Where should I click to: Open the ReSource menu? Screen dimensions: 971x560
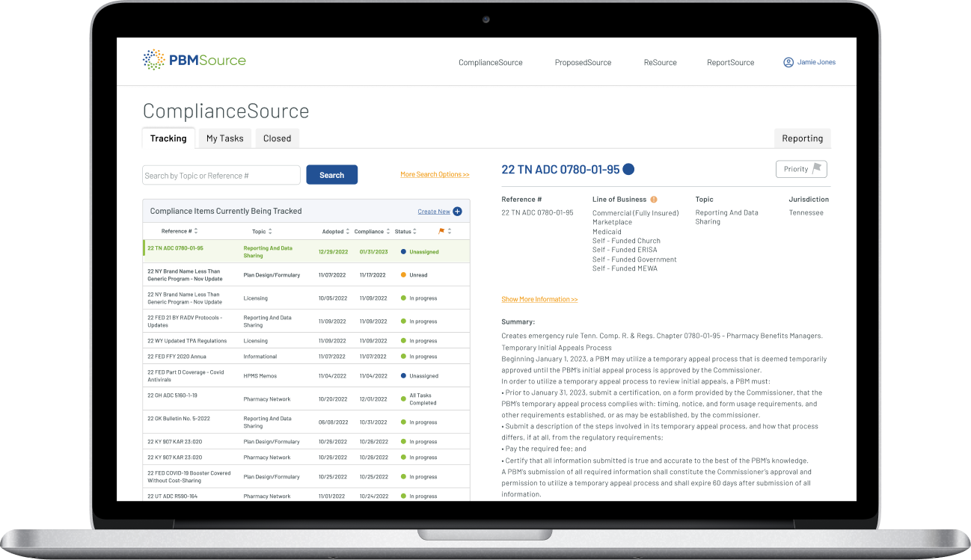tap(660, 63)
